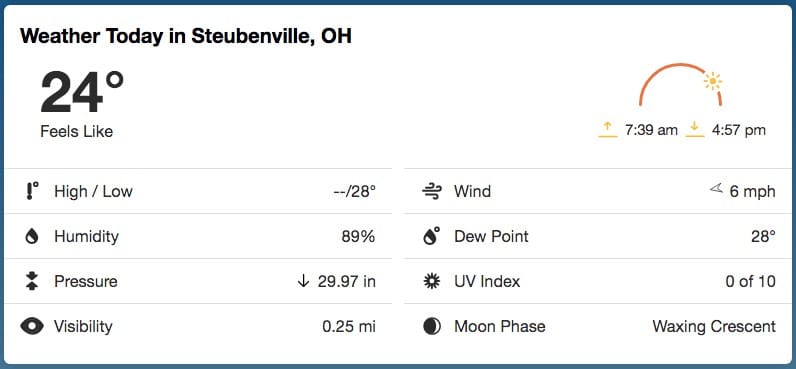796x369 pixels.
Task: Click the sun on the daylight arc
Action: (x=713, y=81)
